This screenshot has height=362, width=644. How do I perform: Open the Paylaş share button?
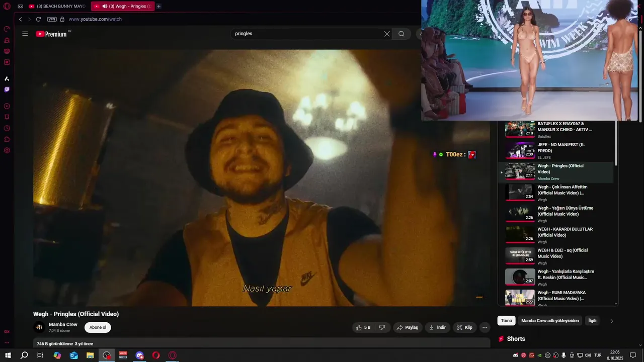[x=408, y=327]
